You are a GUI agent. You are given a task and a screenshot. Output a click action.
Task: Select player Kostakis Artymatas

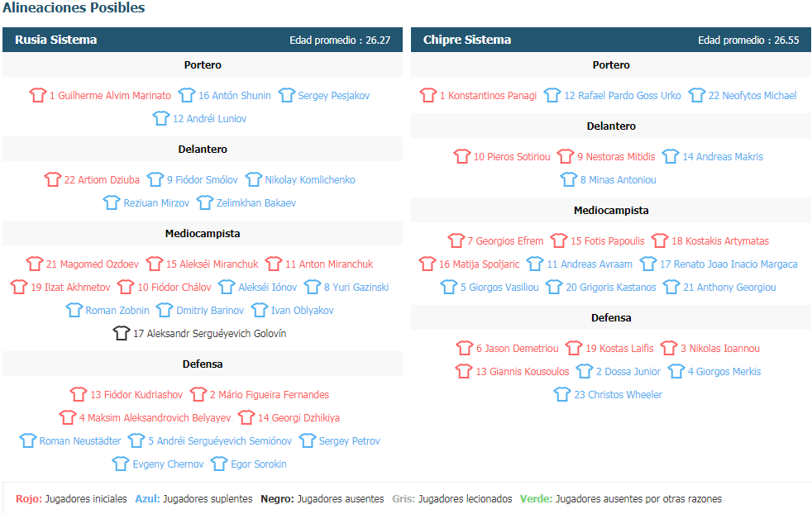pos(719,240)
